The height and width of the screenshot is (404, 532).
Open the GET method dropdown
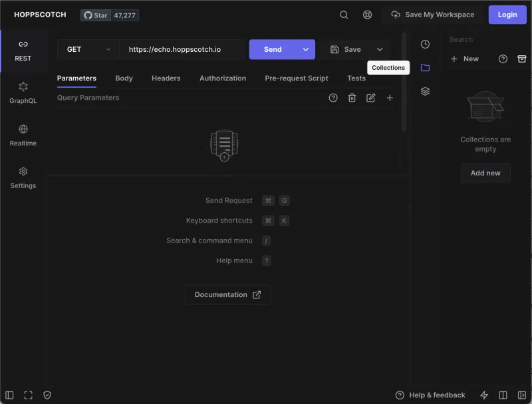(87, 49)
